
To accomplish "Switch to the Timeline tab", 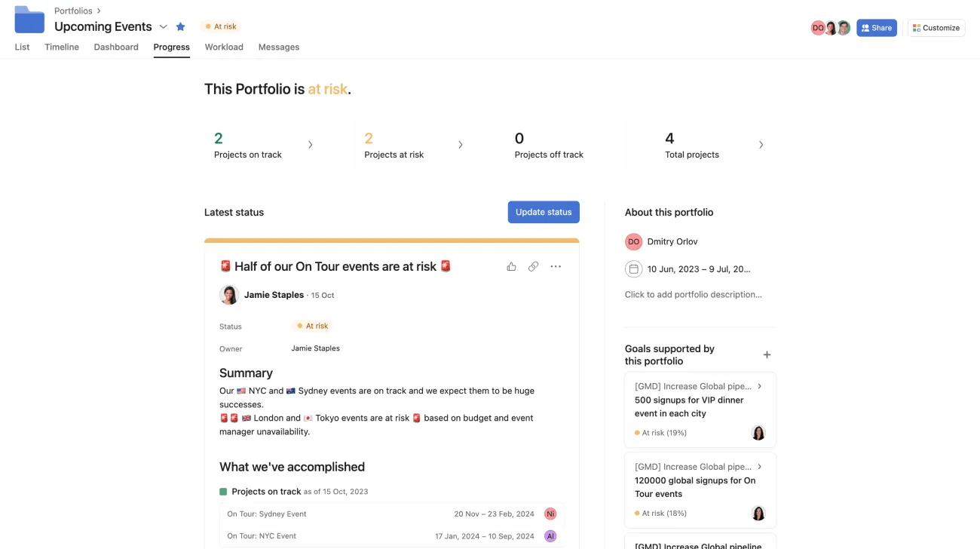I will point(61,47).
